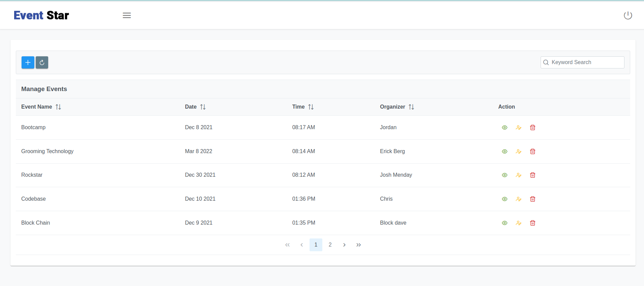Click the Bootcamp event name
The width and height of the screenshot is (644, 286).
coord(33,127)
